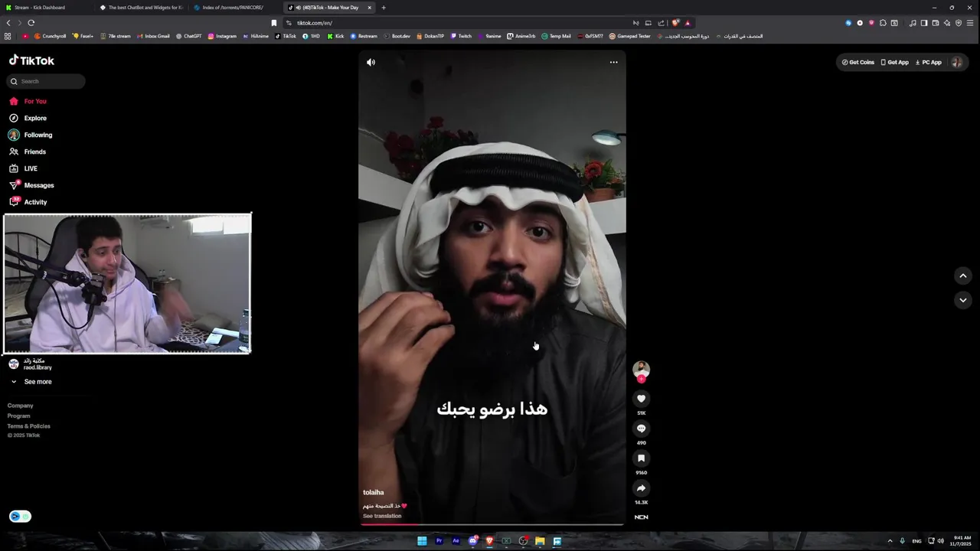The width and height of the screenshot is (980, 551).
Task: Share the video using the arrow icon
Action: (642, 488)
